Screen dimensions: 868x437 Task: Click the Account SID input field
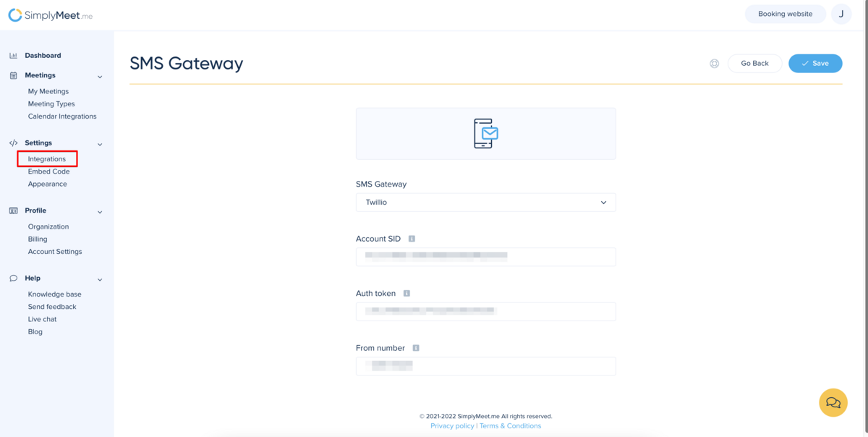pos(485,257)
